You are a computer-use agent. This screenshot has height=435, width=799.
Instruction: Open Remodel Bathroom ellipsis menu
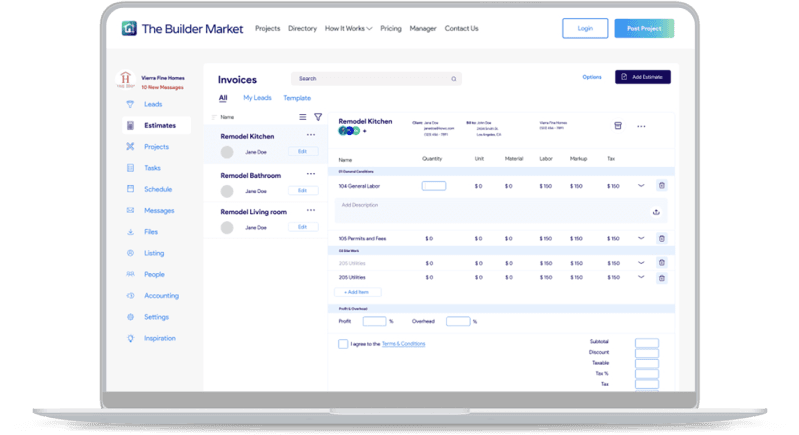point(311,174)
